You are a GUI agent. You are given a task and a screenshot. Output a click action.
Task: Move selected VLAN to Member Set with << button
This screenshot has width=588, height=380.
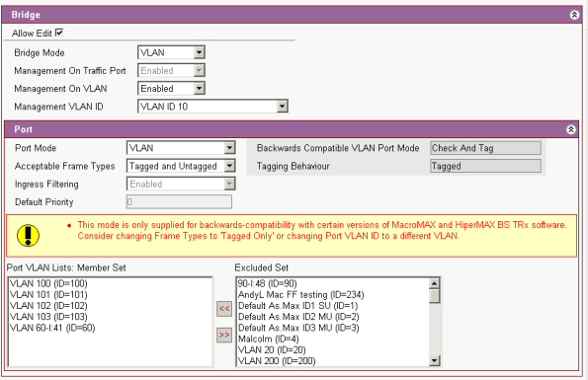(x=224, y=309)
